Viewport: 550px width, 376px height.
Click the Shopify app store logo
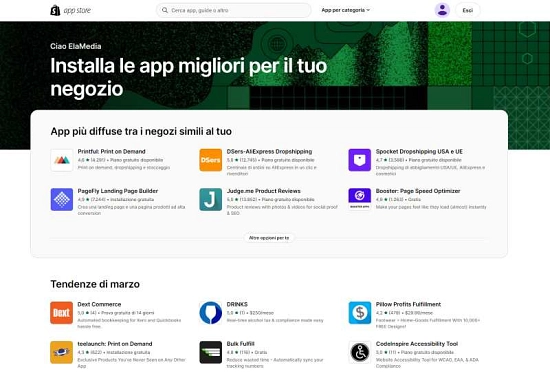click(71, 10)
